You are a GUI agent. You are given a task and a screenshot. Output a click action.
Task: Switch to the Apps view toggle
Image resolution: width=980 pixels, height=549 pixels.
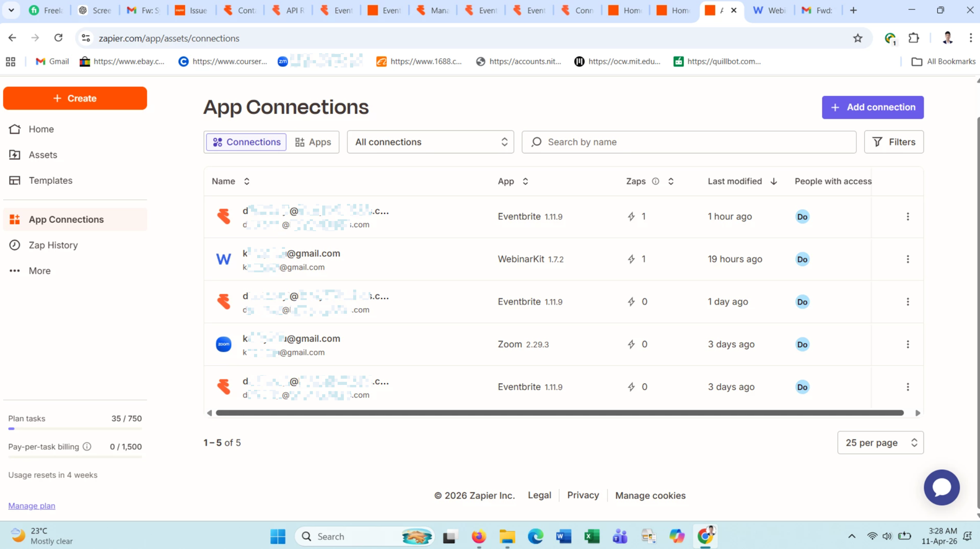coord(313,142)
